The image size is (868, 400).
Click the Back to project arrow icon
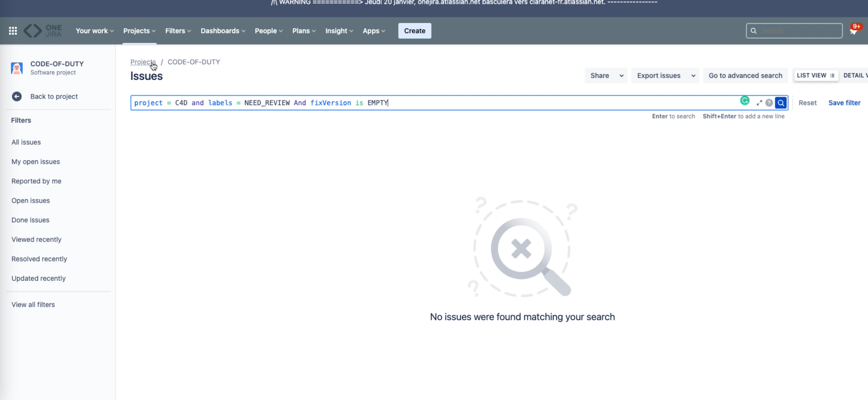point(16,97)
